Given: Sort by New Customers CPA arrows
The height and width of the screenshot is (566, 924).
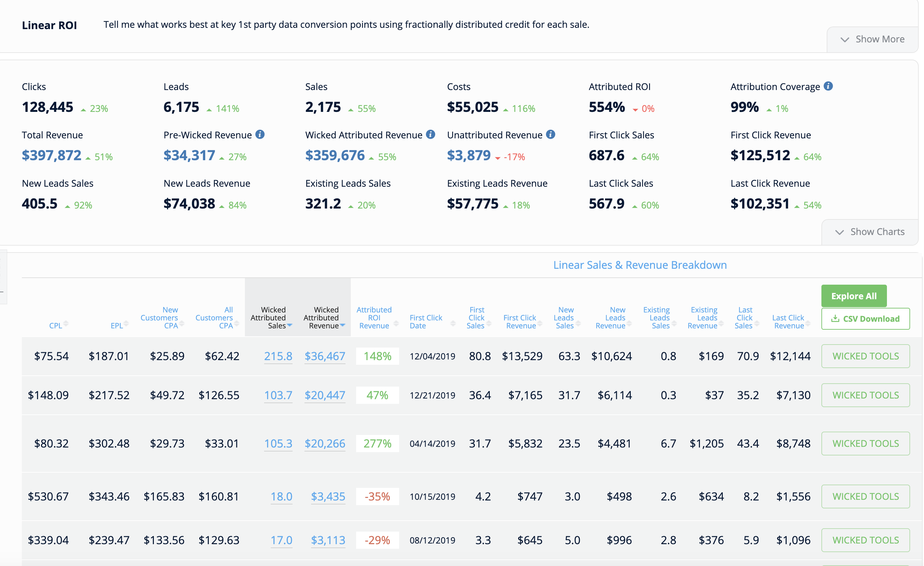Looking at the screenshot, I should 181,323.
